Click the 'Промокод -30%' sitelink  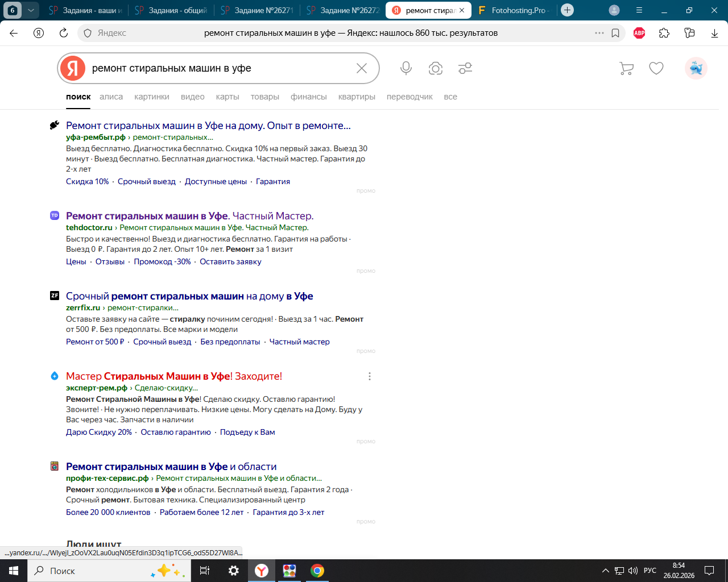162,261
